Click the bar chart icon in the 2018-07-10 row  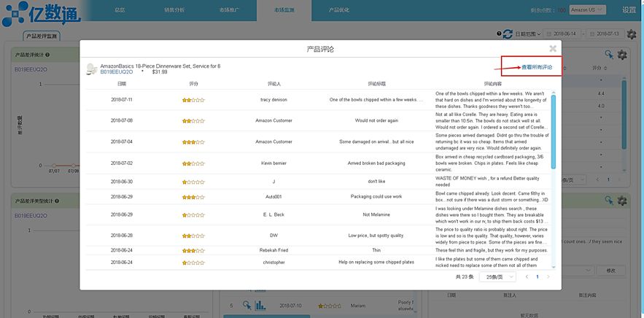pyautogui.click(x=260, y=306)
